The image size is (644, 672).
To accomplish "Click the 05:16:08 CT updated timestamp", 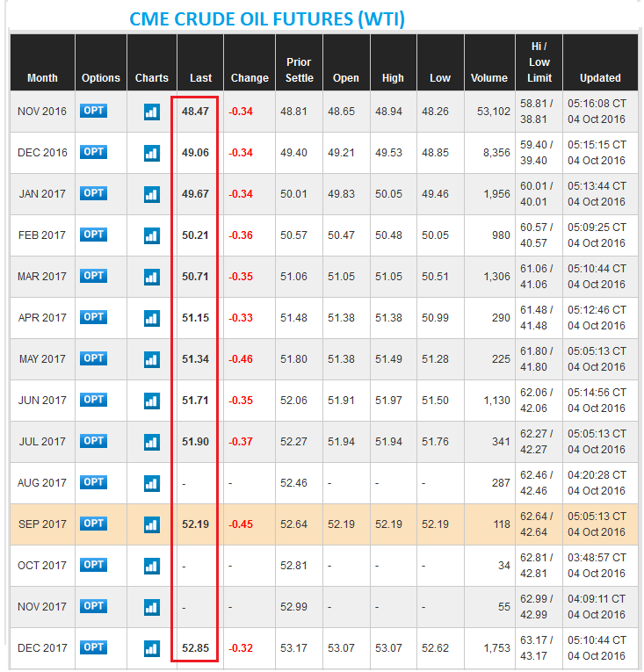I will [x=597, y=104].
